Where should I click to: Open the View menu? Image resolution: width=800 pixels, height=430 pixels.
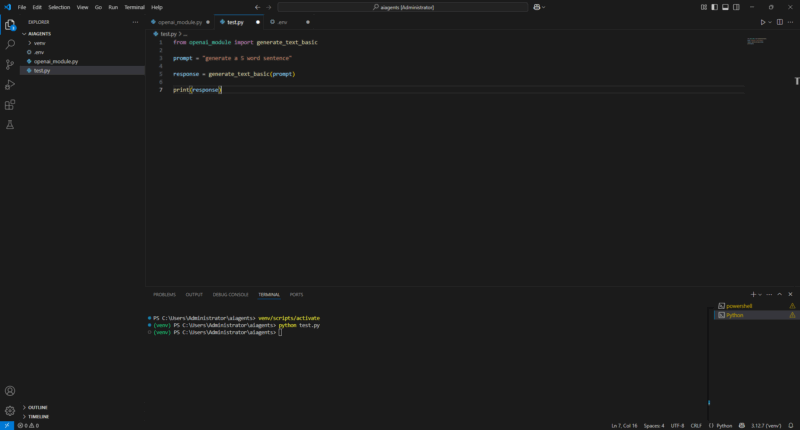[82, 7]
